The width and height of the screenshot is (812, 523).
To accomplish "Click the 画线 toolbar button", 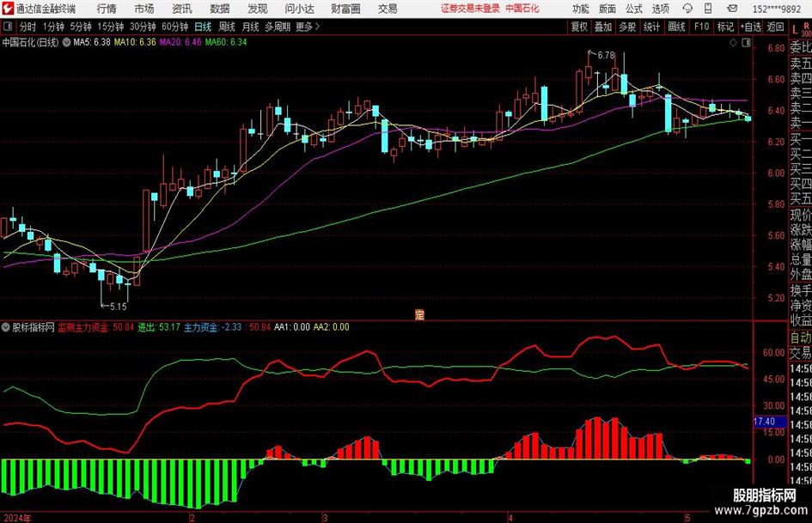I will coord(676,27).
